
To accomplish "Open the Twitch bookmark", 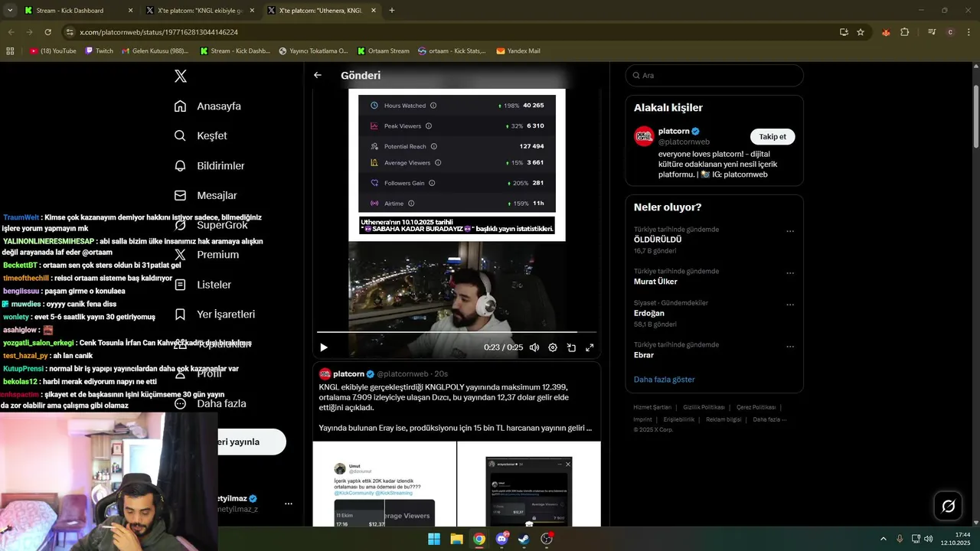I will click(99, 51).
